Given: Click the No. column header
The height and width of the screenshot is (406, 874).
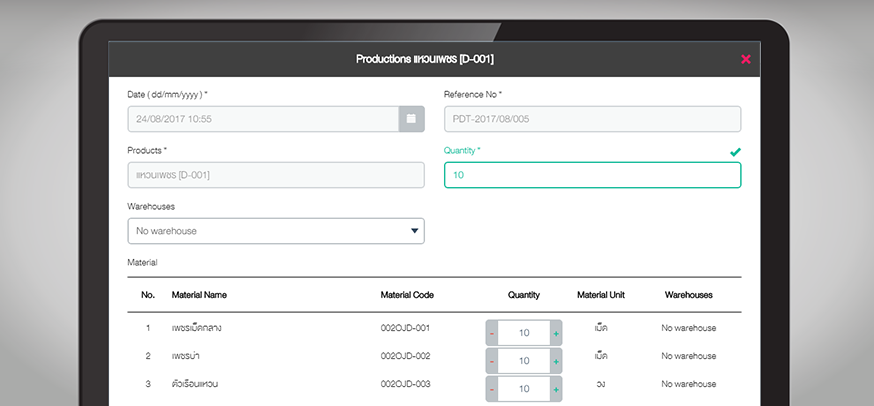Looking at the screenshot, I should (x=148, y=295).
